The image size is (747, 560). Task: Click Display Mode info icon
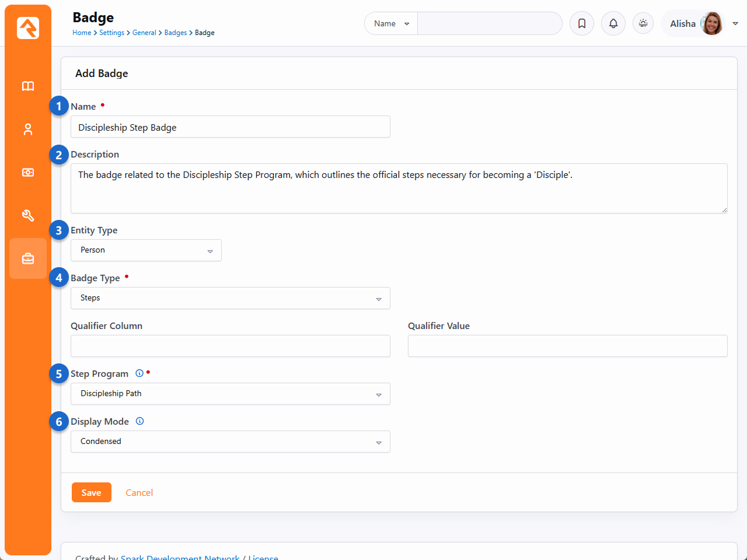(x=140, y=421)
